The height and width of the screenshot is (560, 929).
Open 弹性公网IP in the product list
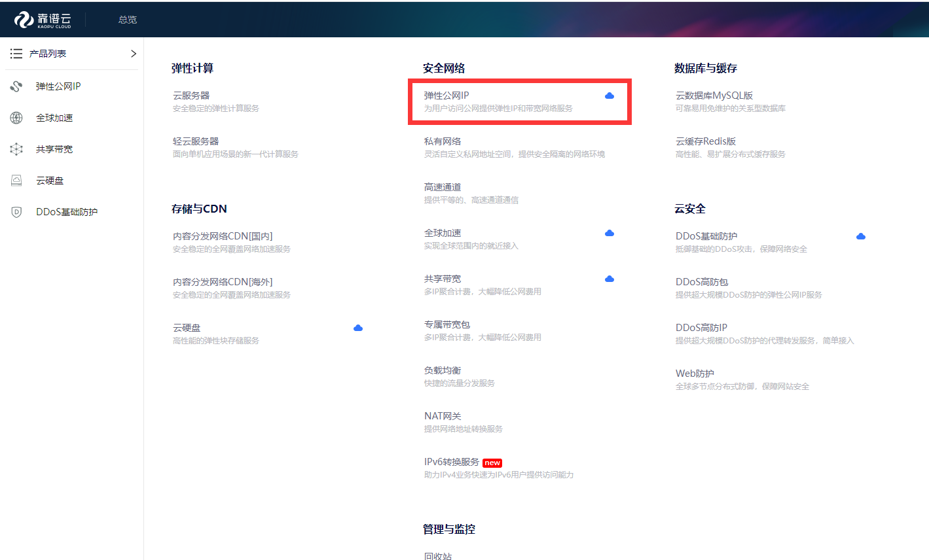(x=446, y=96)
